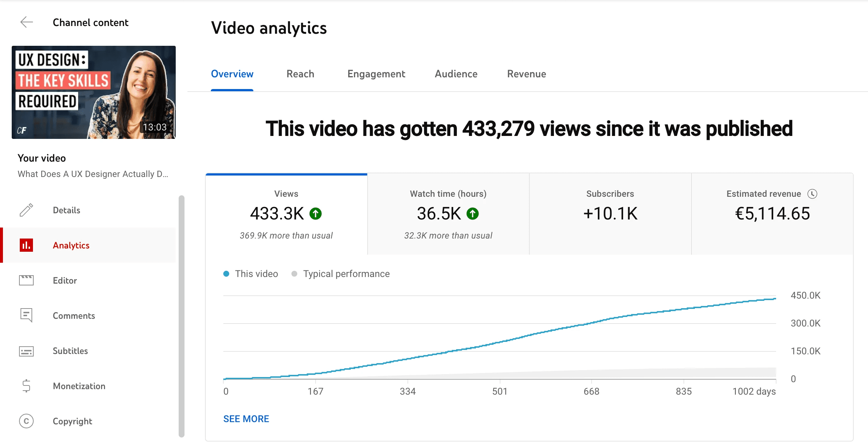The image size is (868, 443).
Task: Select the Revenue tab
Action: tap(526, 74)
